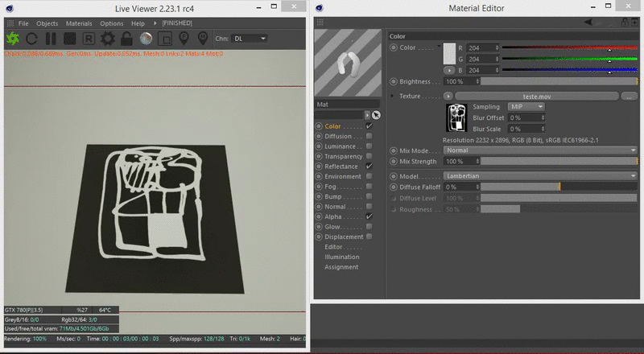This screenshot has width=644, height=354.
Task: Click the focus picker F pin icon
Action: [184, 38]
